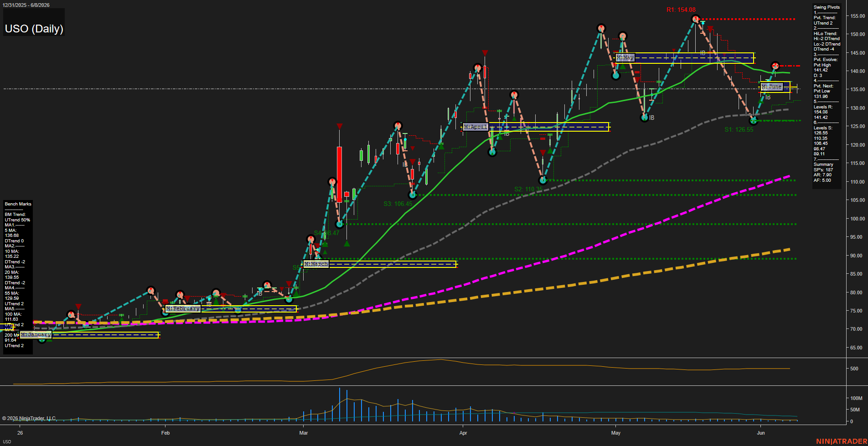
Task: Click the M:June monthly label
Action: pos(771,87)
